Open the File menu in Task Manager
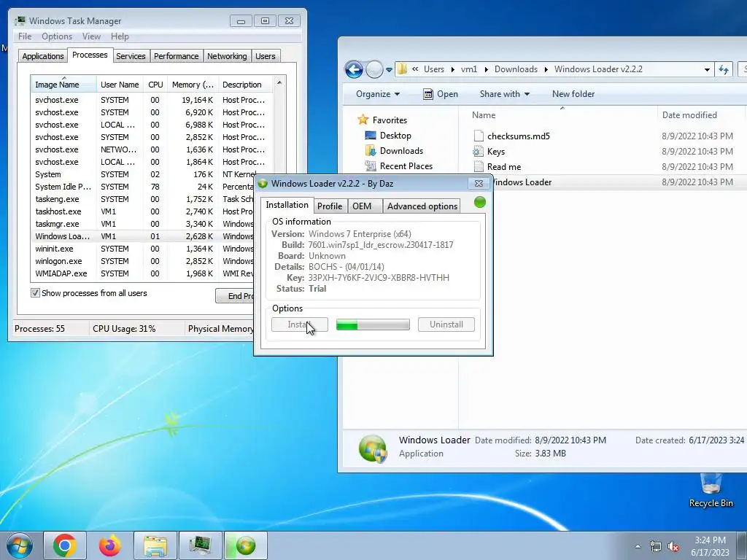The width and height of the screenshot is (747, 560). (25, 36)
